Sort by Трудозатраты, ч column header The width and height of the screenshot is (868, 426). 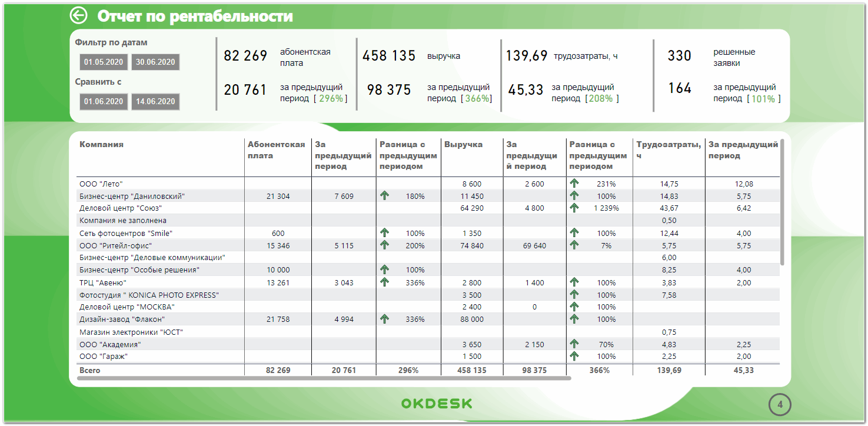669,150
